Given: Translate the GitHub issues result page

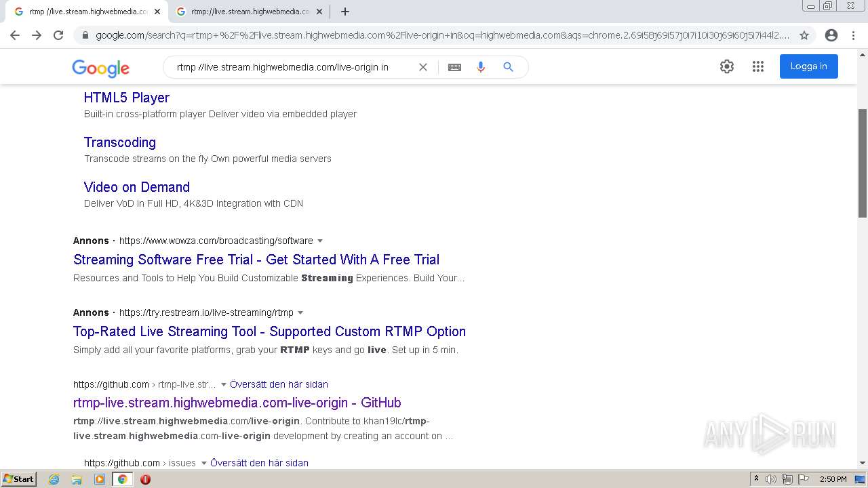Looking at the screenshot, I should click(259, 463).
